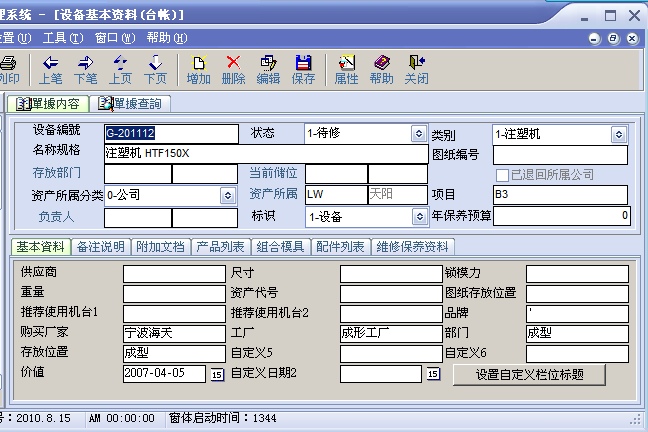Viewport: 648px width, 432px height.
Task: Click the red 删除 delete icon
Action: 233,63
